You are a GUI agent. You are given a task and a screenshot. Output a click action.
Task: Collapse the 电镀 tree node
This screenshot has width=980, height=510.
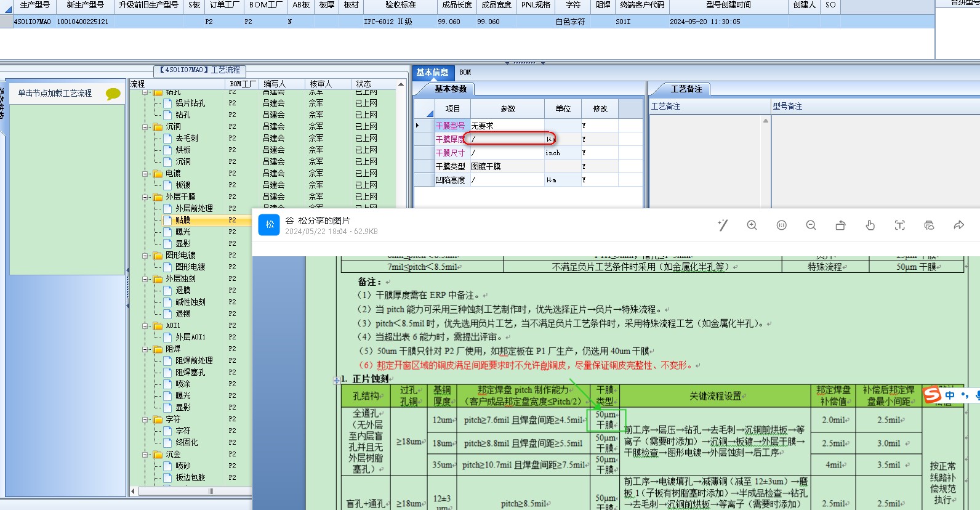(147, 174)
